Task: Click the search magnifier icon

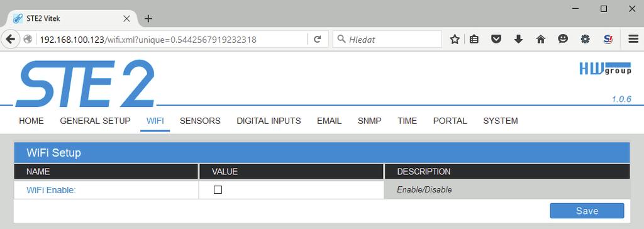Action: click(x=341, y=39)
